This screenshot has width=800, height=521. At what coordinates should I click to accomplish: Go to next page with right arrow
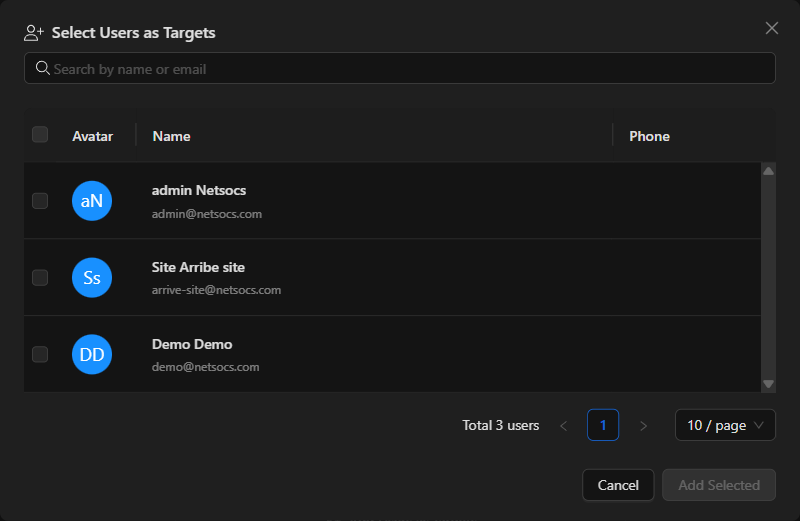(x=643, y=426)
